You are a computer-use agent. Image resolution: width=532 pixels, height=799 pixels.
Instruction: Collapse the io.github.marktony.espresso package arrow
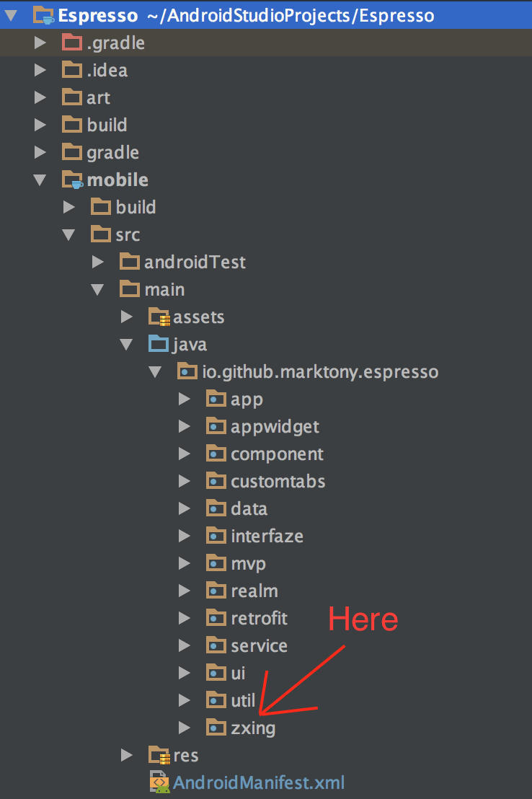click(155, 372)
